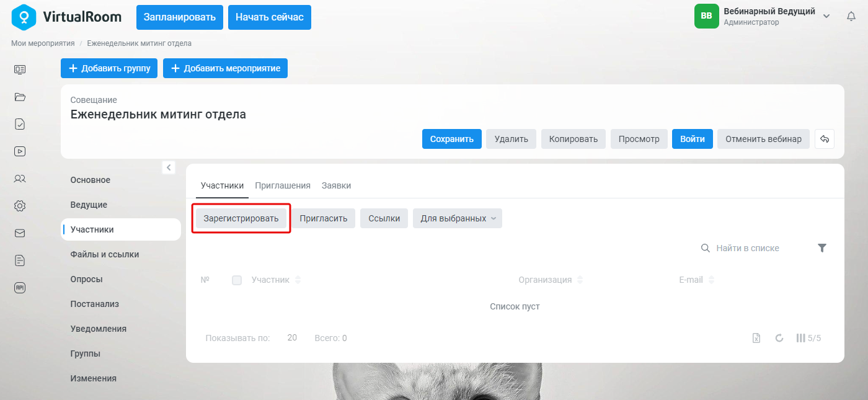868x400 pixels.
Task: Open the settings gear in the sidebar
Action: click(20, 206)
